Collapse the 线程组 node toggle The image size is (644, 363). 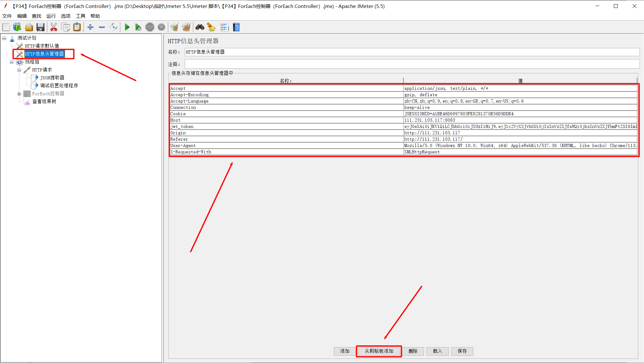pos(12,62)
